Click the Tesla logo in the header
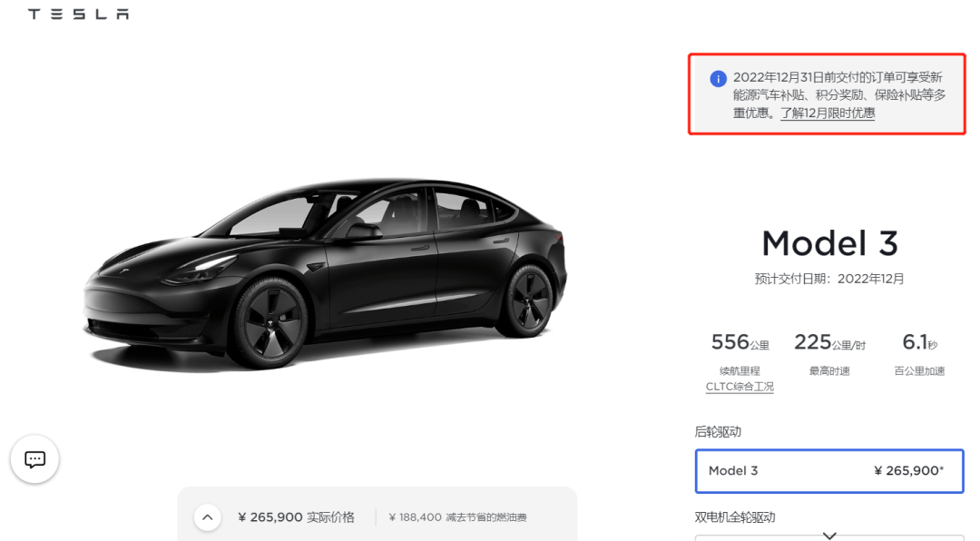The image size is (980, 541). coord(78,15)
